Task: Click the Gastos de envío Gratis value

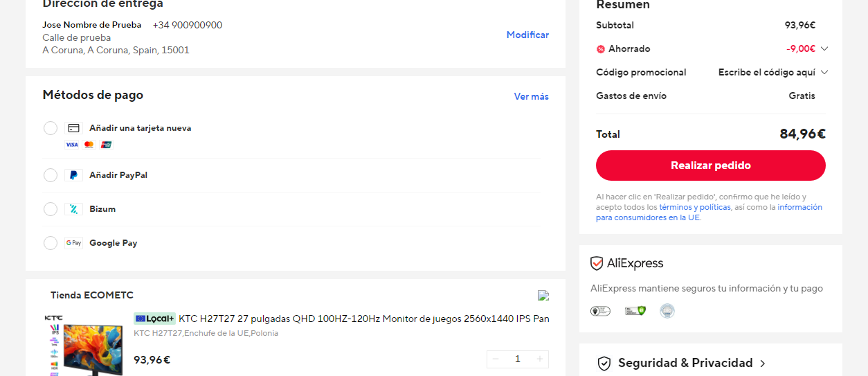Action: 802,96
